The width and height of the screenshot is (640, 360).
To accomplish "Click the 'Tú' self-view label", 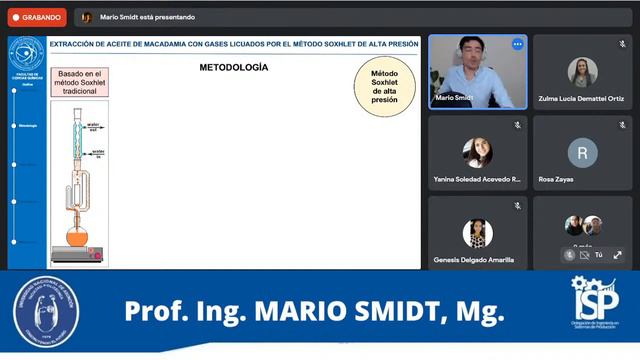I will pos(598,255).
